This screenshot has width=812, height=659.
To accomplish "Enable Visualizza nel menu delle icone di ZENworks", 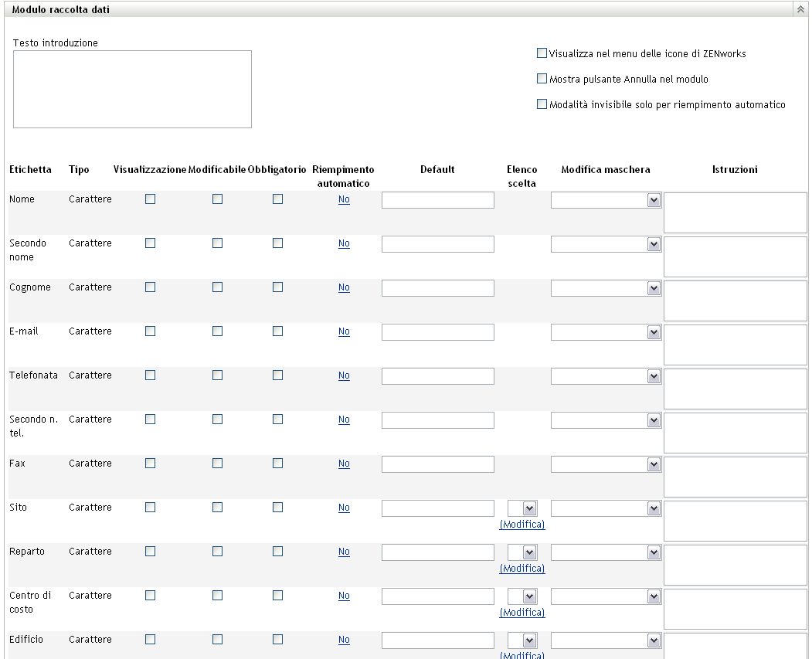I will coord(542,54).
